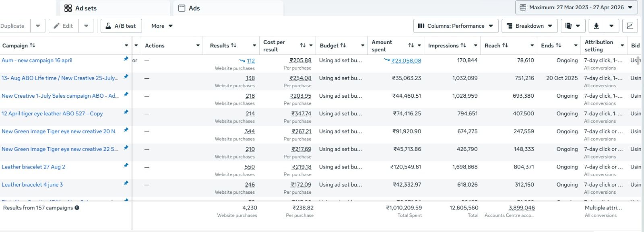Toggle pin for 12 April tiger eye leather campaign
The image size is (644, 232).
[x=126, y=112]
